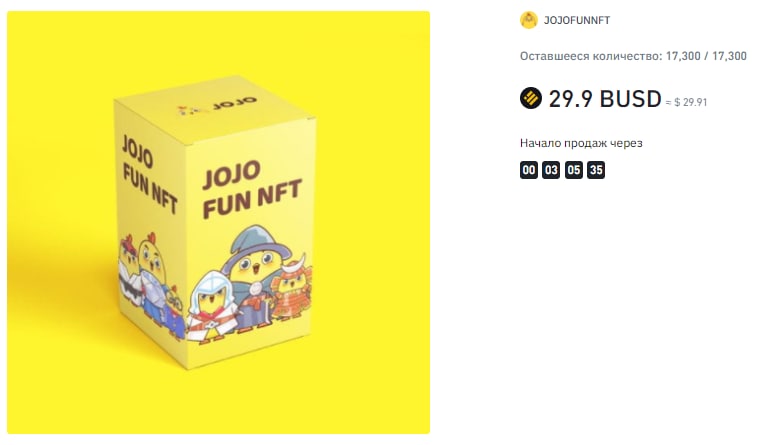Click the remaining quantity 17,300 / 17,300
Viewport: 766px width, 445px height.
pos(705,56)
